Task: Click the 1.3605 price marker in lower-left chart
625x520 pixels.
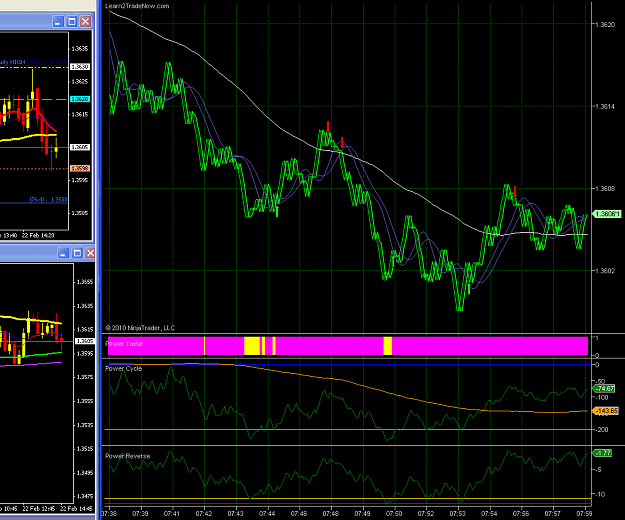Action: point(85,341)
